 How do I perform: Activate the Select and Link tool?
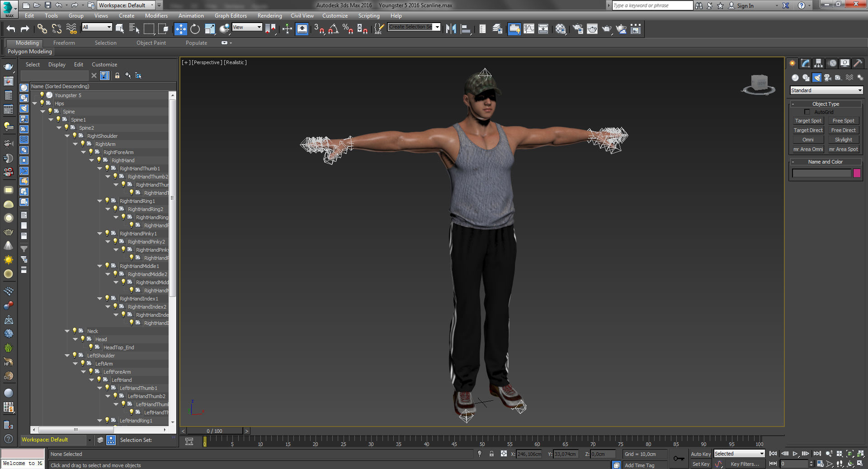[x=42, y=29]
